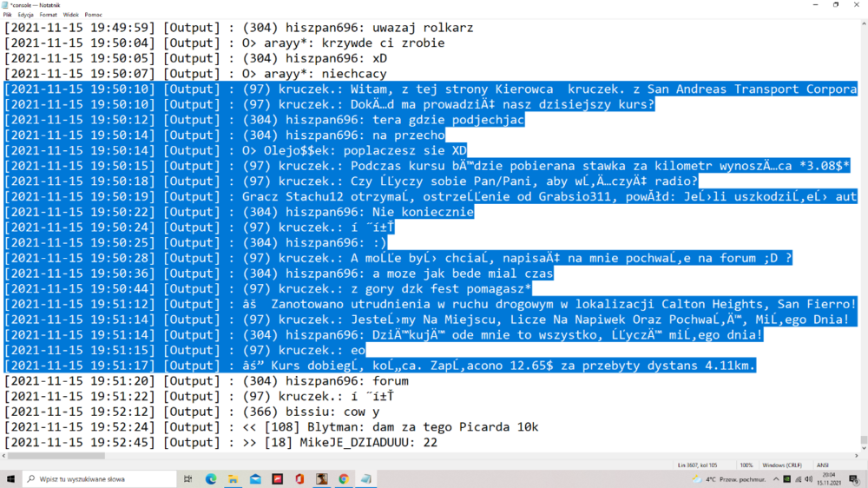Launch Google Chrome from taskbar
The width and height of the screenshot is (868, 488).
tap(344, 479)
